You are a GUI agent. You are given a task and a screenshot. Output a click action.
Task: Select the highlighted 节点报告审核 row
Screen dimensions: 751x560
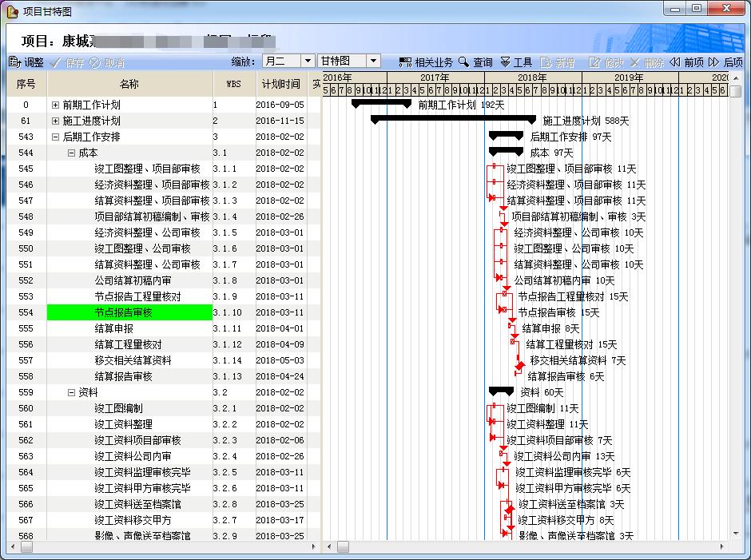129,312
